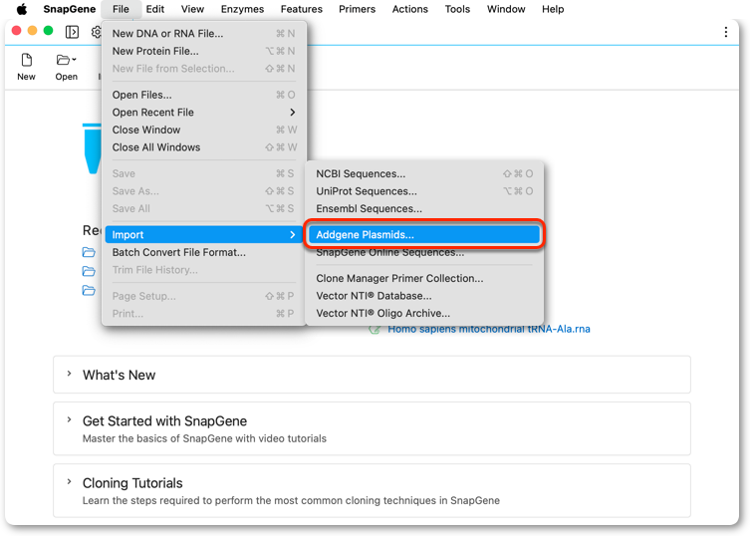Select SnapGene Online Sequences option
756x536 pixels.
point(424,252)
